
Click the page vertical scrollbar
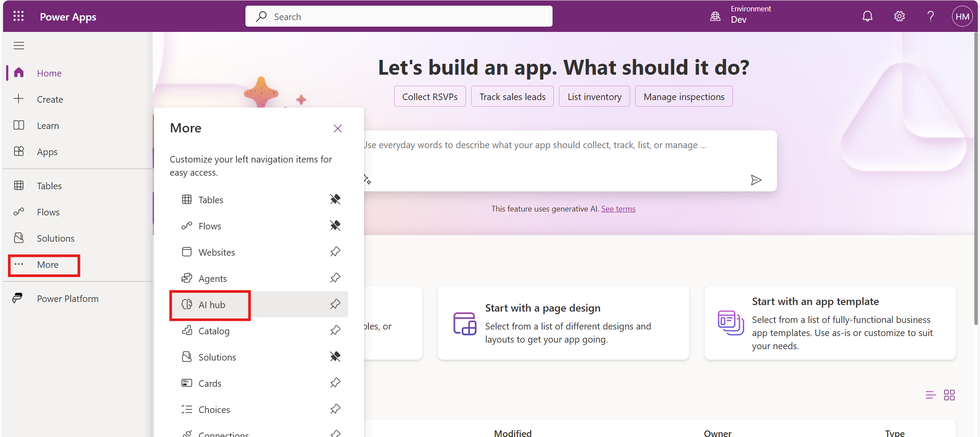click(976, 175)
